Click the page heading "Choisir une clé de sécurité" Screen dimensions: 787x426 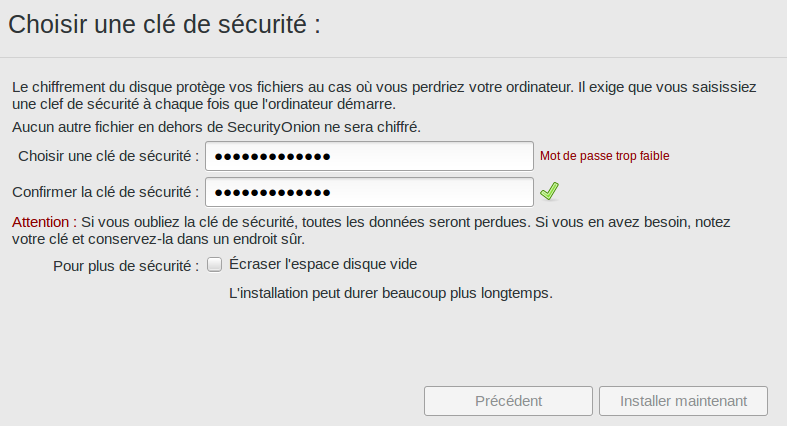(164, 26)
